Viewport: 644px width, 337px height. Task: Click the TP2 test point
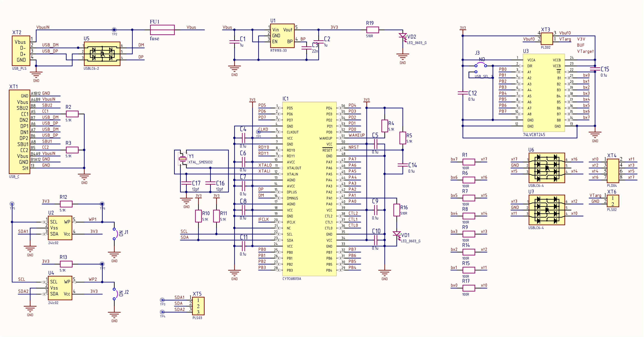[114, 30]
